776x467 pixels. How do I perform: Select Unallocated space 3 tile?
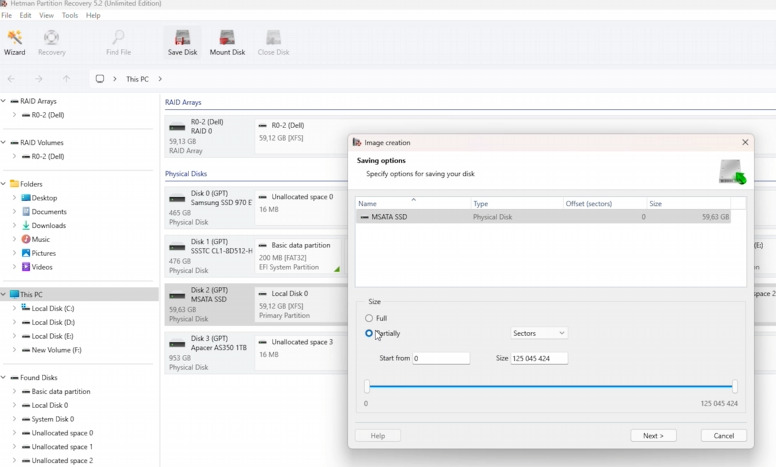coord(301,353)
